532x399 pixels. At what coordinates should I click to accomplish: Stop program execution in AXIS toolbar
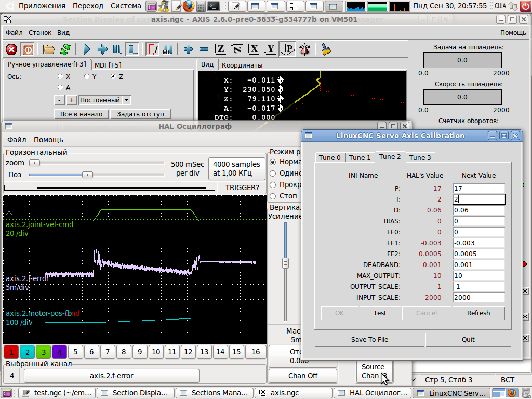133,49
